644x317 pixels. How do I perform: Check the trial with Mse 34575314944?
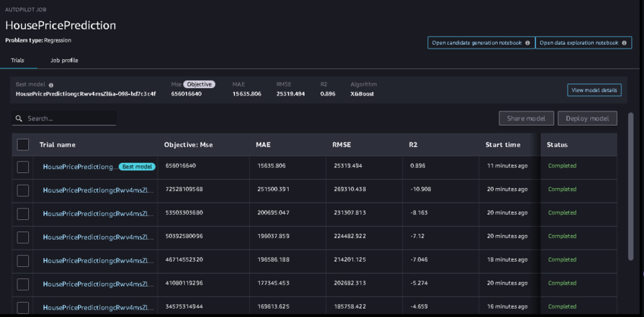tap(23, 308)
